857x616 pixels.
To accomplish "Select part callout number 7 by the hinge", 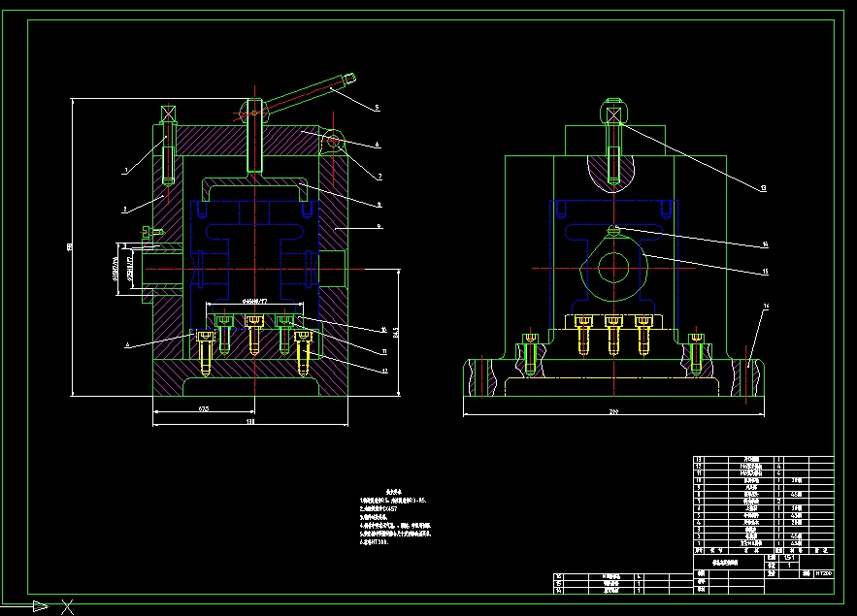I will tap(379, 177).
